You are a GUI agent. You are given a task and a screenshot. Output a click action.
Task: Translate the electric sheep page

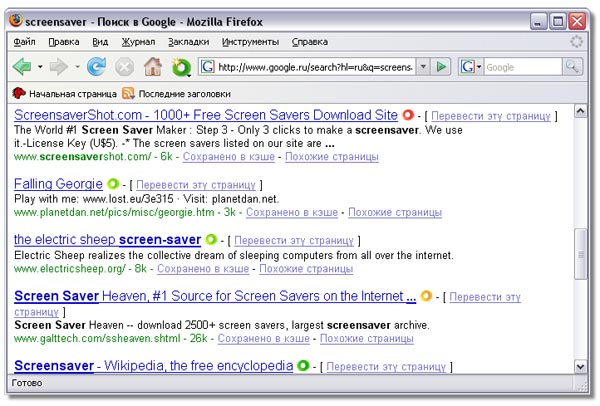coord(294,241)
